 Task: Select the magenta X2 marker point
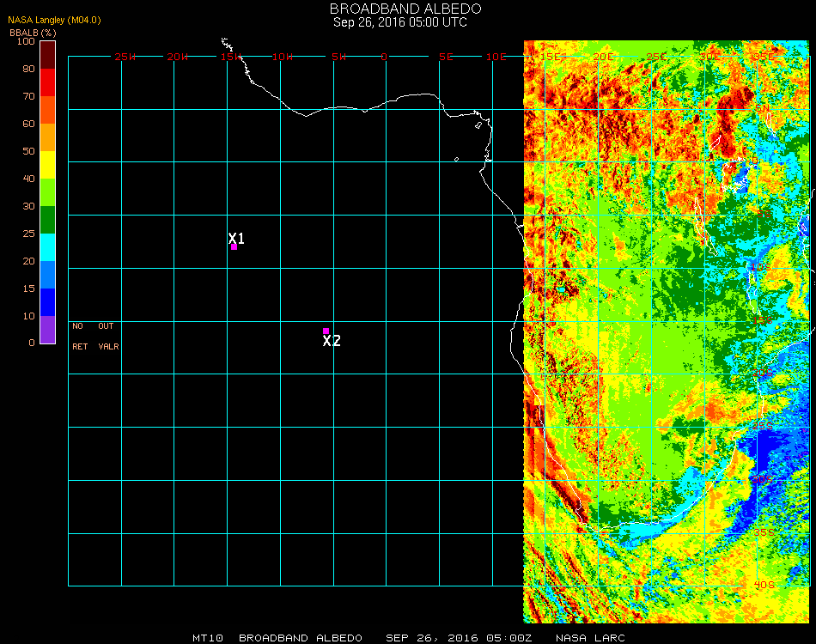326,331
